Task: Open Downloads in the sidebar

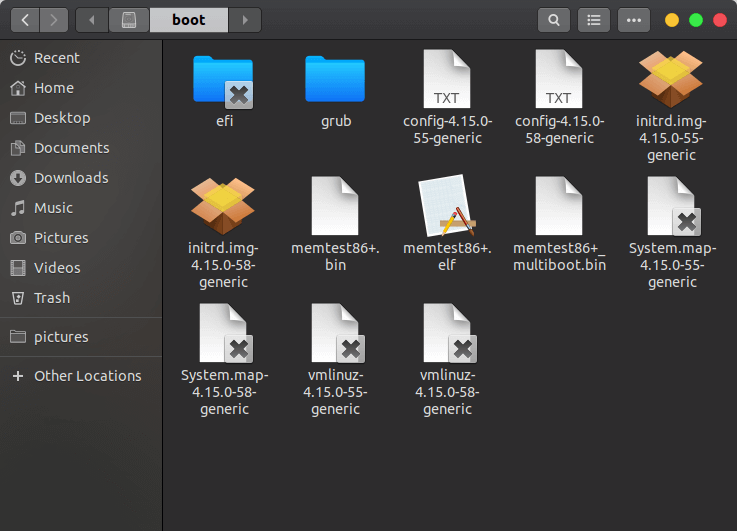Action: tap(70, 178)
